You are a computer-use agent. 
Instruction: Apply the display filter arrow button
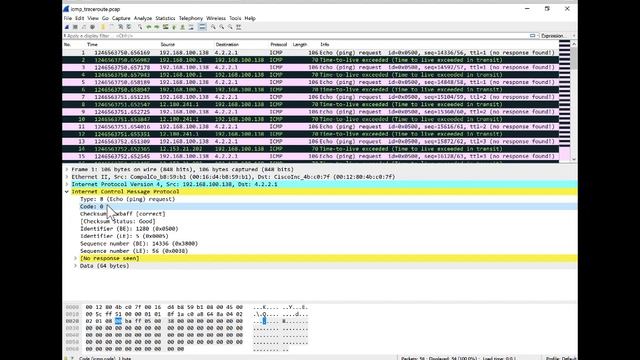click(532, 36)
